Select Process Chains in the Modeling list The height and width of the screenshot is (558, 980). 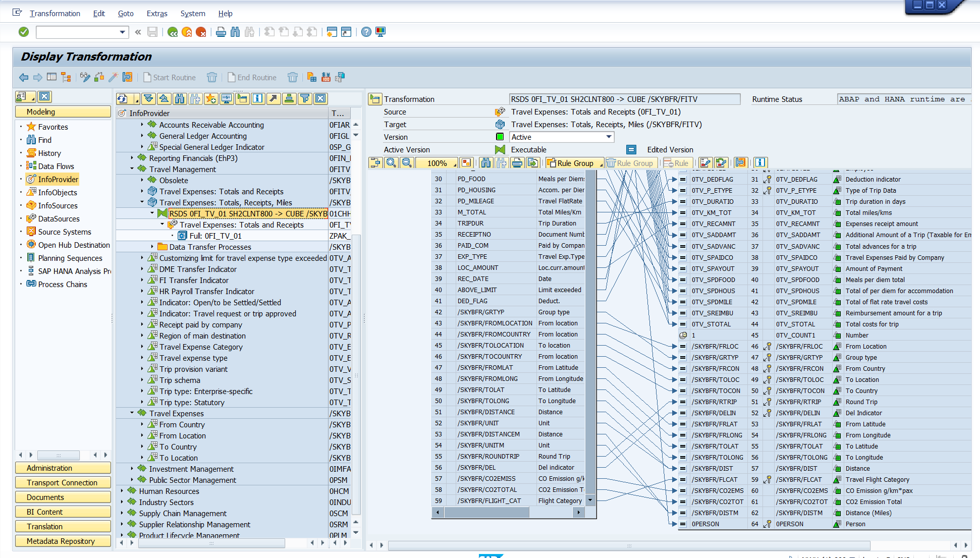tap(63, 285)
